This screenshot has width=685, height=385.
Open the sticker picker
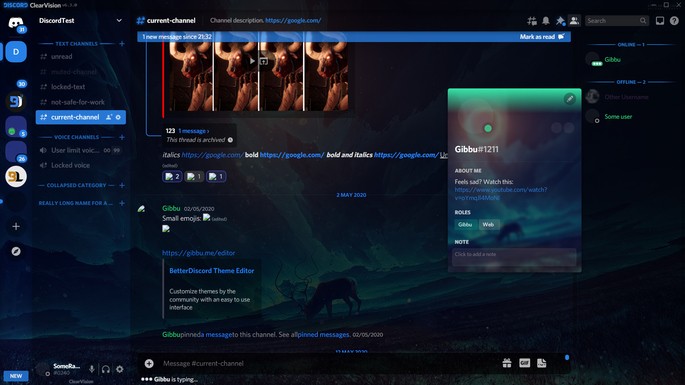[542, 363]
